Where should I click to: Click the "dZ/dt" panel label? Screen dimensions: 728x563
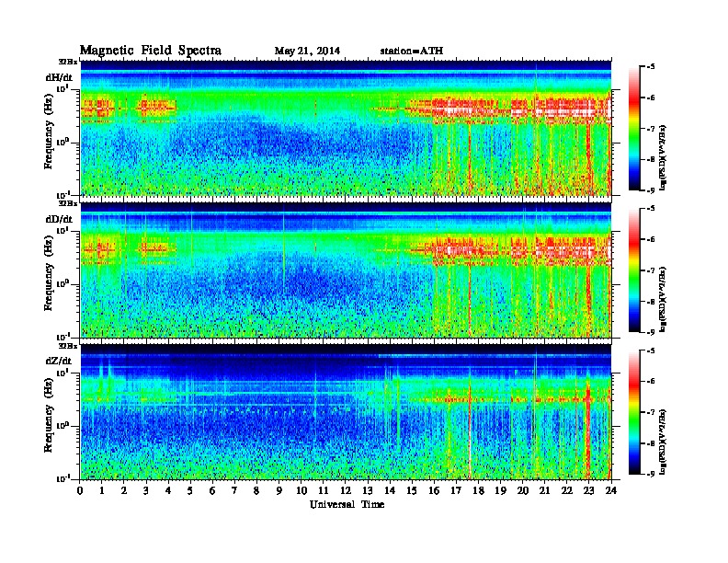tap(59, 361)
